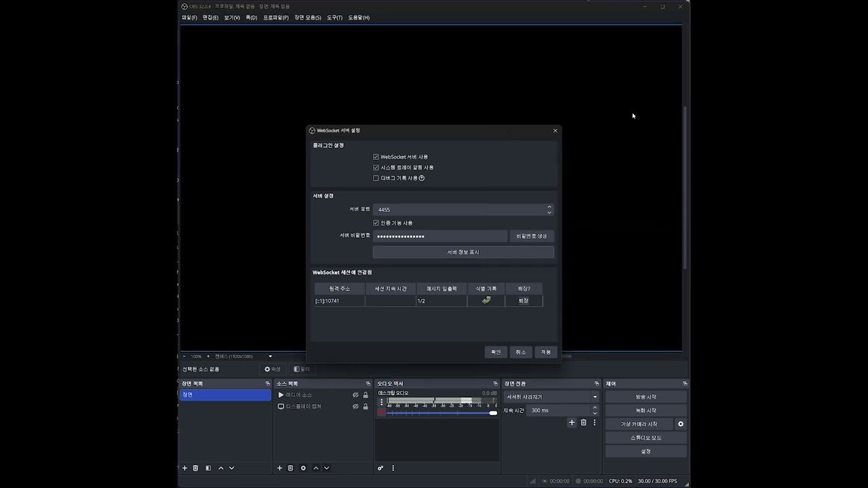Screen dimensions: 868x488
Task: Pop out the 소스 목록 dock
Action: coord(368,384)
